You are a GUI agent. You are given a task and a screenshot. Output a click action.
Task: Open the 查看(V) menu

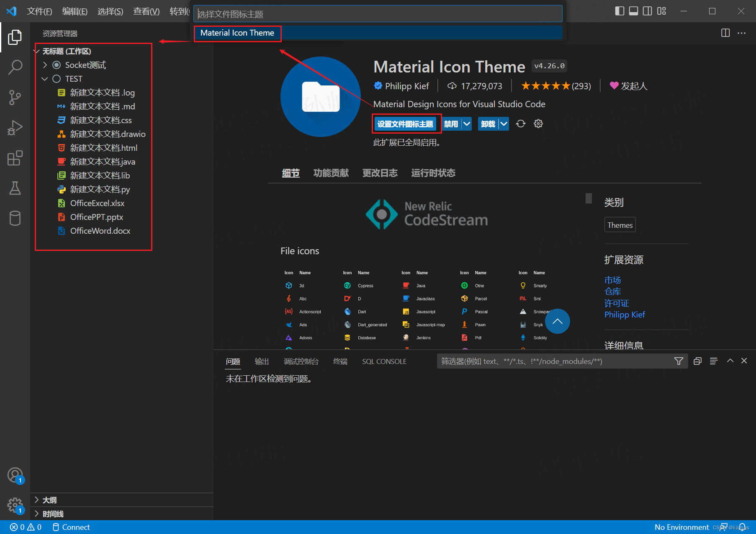[147, 11]
